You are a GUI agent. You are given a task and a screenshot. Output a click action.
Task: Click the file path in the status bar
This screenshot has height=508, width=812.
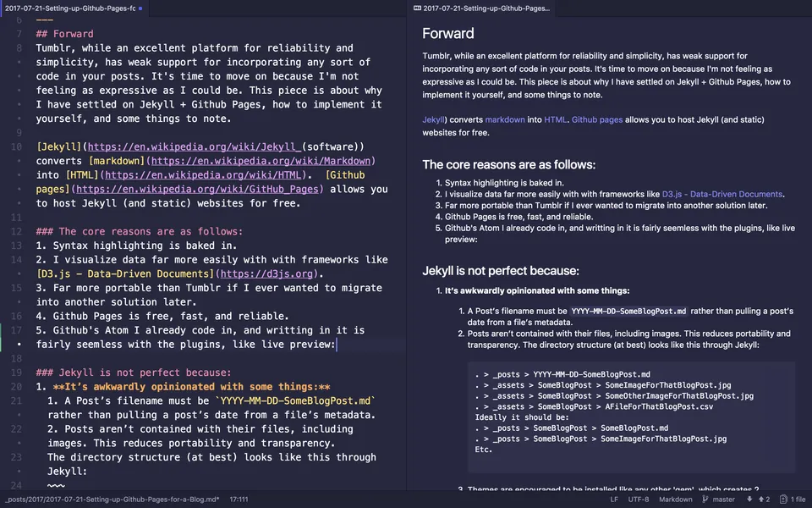click(x=112, y=500)
